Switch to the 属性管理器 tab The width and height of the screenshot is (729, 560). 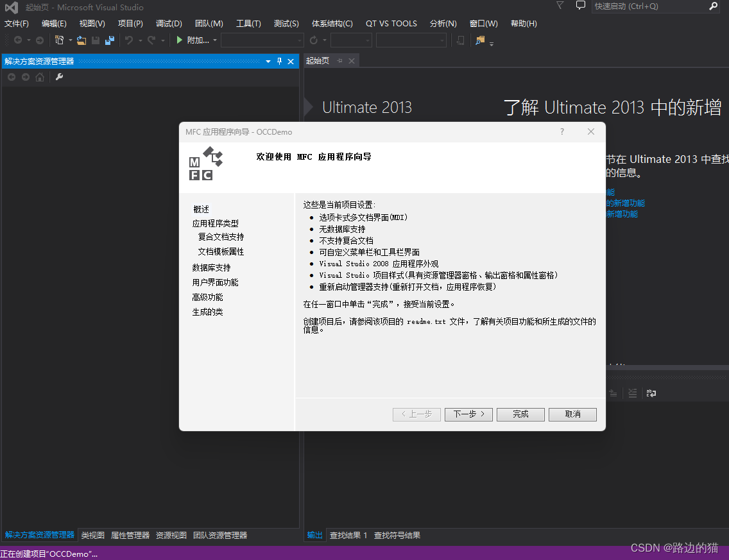pyautogui.click(x=130, y=536)
